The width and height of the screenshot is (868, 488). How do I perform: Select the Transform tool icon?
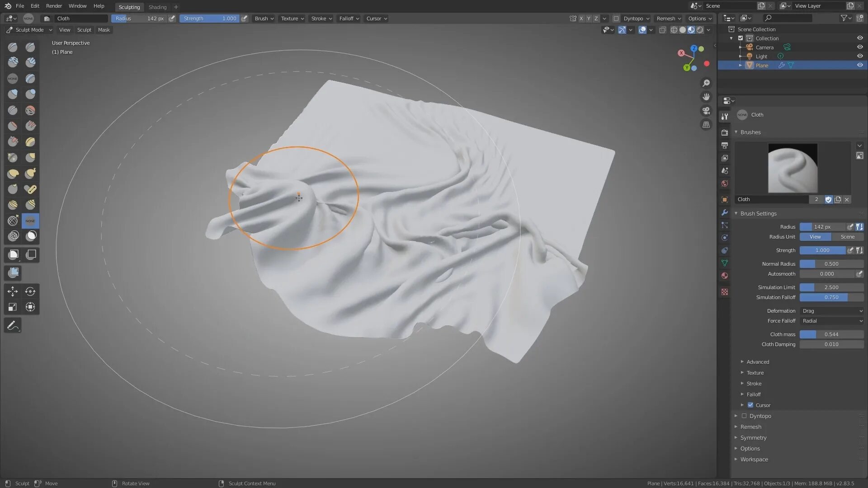point(30,307)
